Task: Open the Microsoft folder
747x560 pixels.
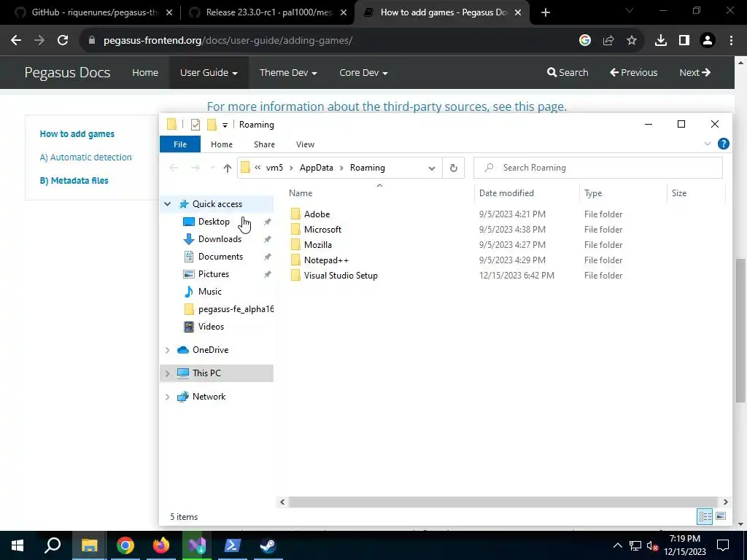Action: (x=322, y=230)
